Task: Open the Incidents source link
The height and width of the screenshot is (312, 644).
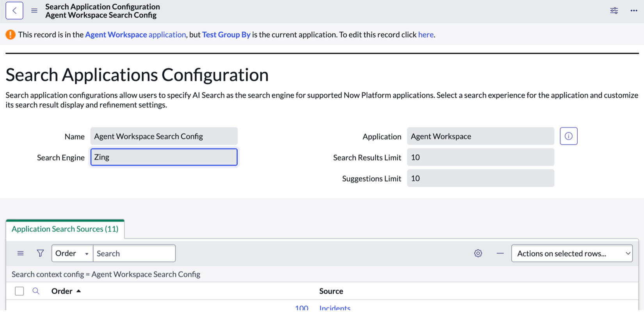Action: [x=335, y=308]
